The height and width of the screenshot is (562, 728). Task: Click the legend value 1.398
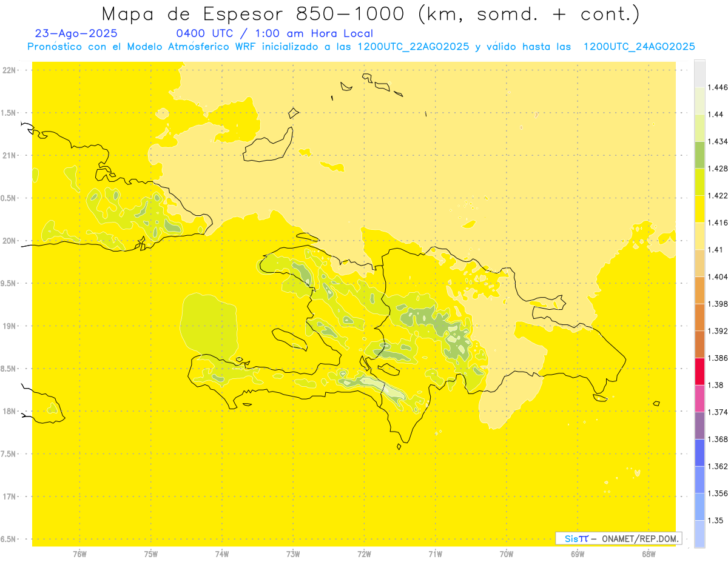pyautogui.click(x=717, y=304)
